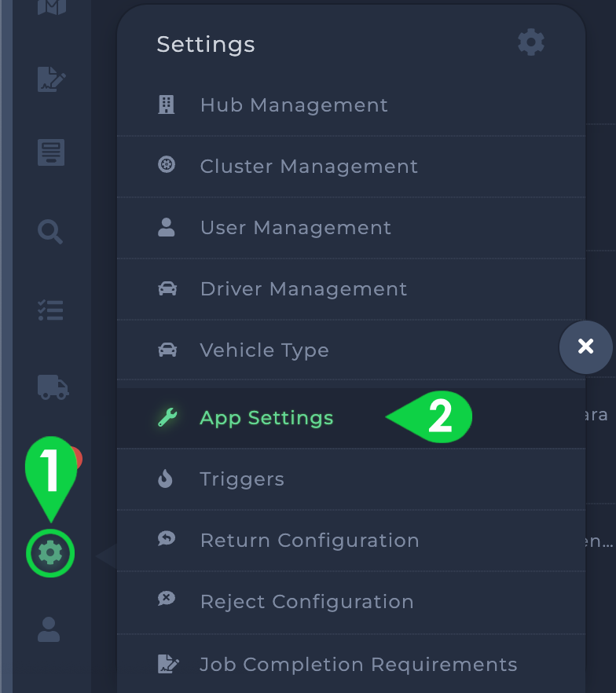Select App Settings menu item
The image size is (616, 693).
coord(351,418)
